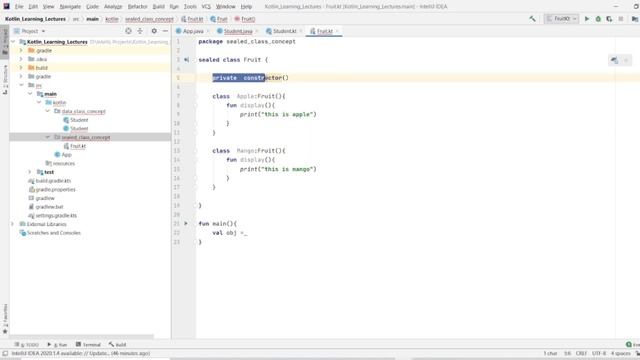Open the Run tool window
The width and height of the screenshot is (640, 360).
[57, 344]
